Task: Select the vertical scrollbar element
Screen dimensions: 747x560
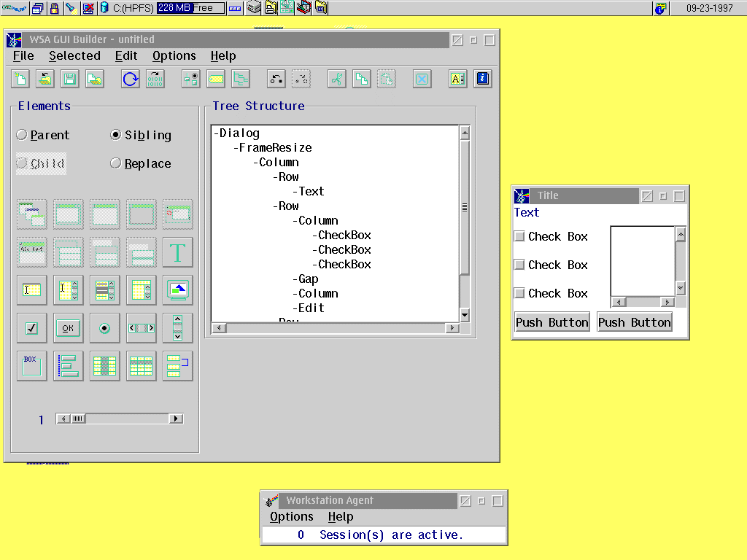Action: pyautogui.click(x=177, y=327)
